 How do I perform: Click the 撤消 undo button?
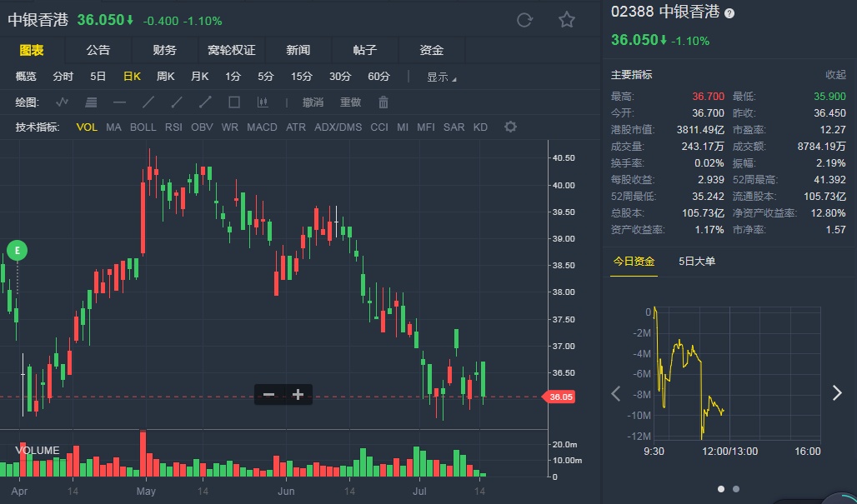click(313, 102)
